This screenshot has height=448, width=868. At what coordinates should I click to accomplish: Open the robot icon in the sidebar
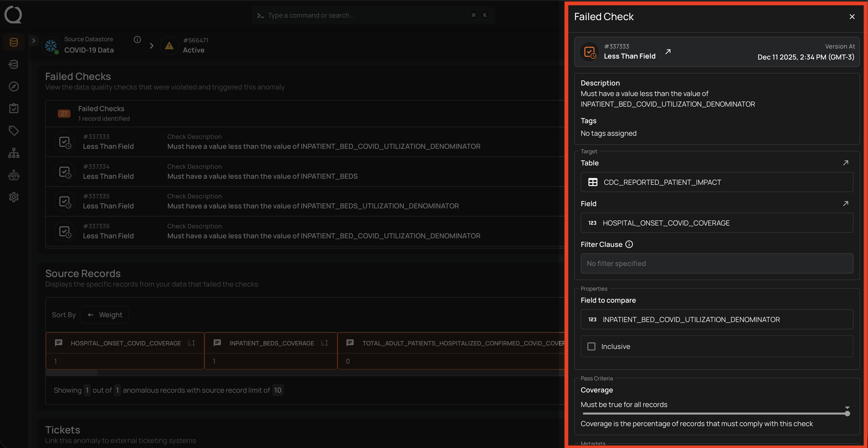(14, 175)
